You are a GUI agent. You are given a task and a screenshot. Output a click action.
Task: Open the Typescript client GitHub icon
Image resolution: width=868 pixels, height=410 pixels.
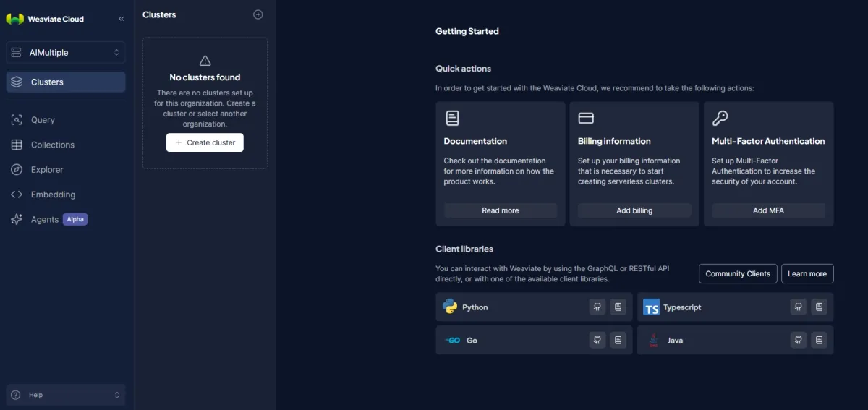[x=798, y=307]
